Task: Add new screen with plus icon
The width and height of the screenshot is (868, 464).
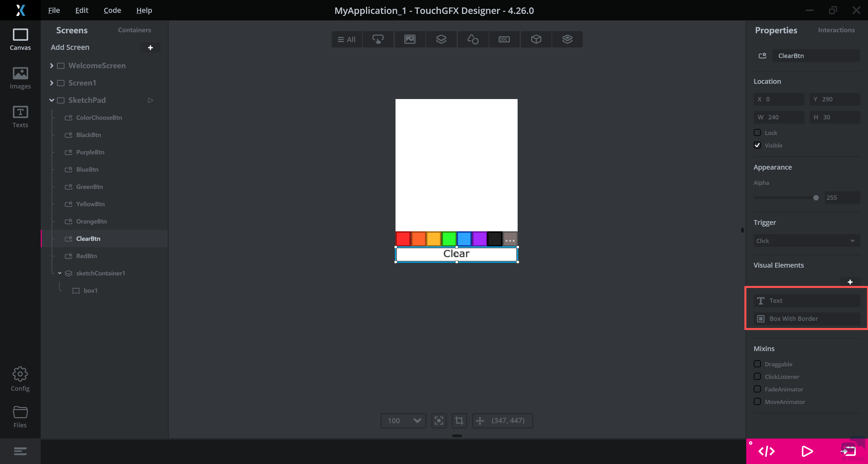Action: 150,47
